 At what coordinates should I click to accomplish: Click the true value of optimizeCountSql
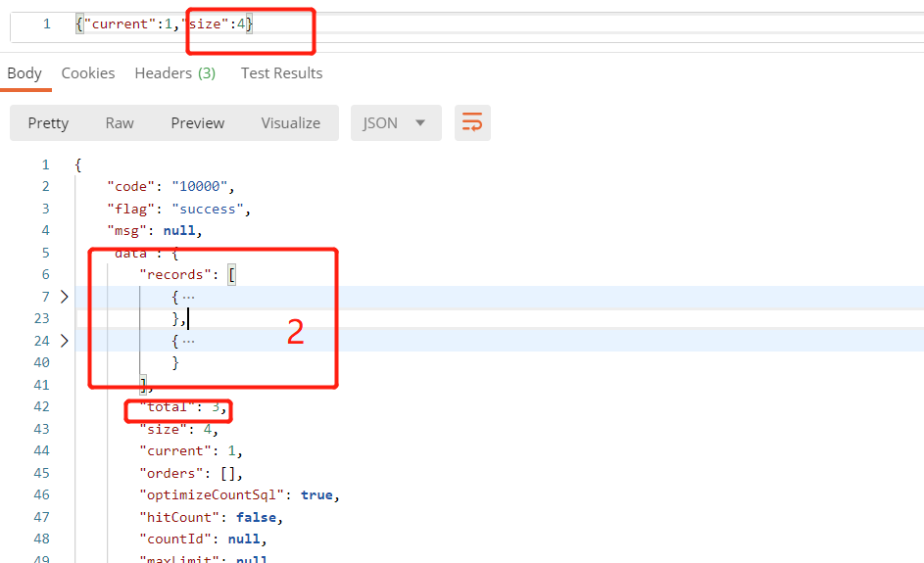pos(318,494)
